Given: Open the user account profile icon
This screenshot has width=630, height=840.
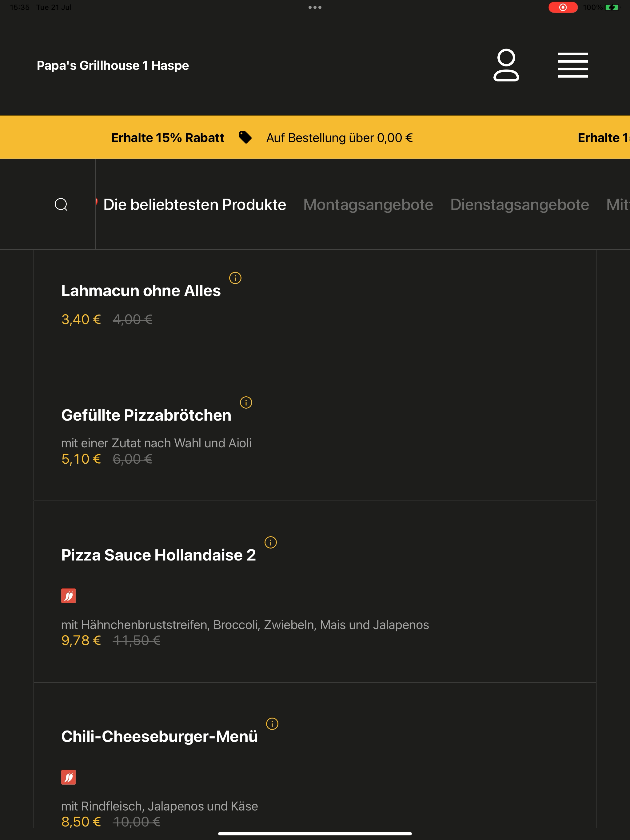Looking at the screenshot, I should [x=506, y=65].
